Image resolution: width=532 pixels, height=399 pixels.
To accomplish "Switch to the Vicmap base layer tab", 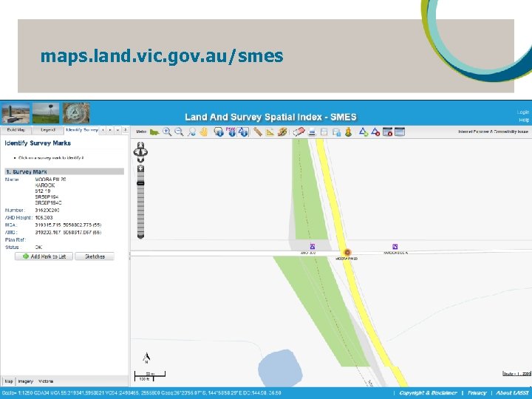I will [x=46, y=381].
